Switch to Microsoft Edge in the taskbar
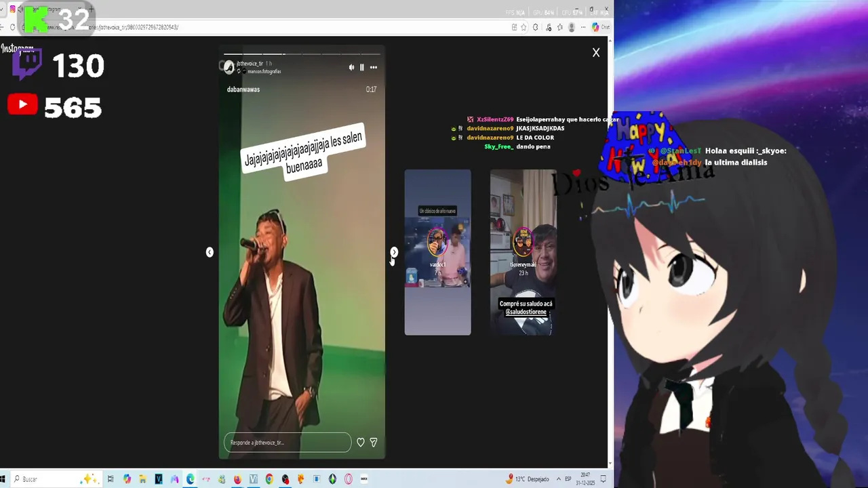 click(x=190, y=479)
